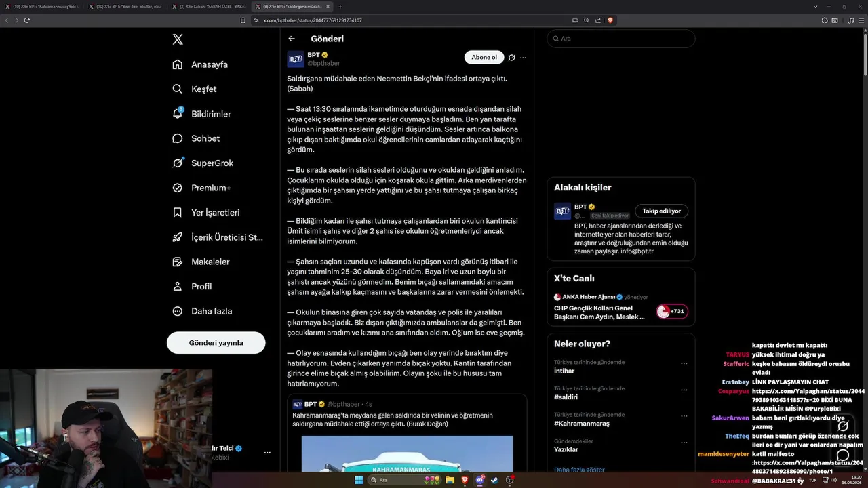Switch to tab SABAH ÖZEL
The image size is (868, 488).
[209, 6]
